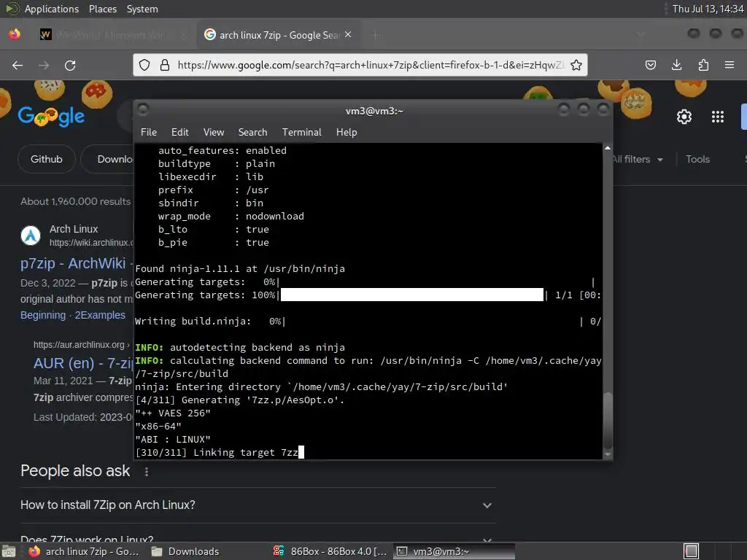Click the shield tracking protection icon

pyautogui.click(x=145, y=65)
